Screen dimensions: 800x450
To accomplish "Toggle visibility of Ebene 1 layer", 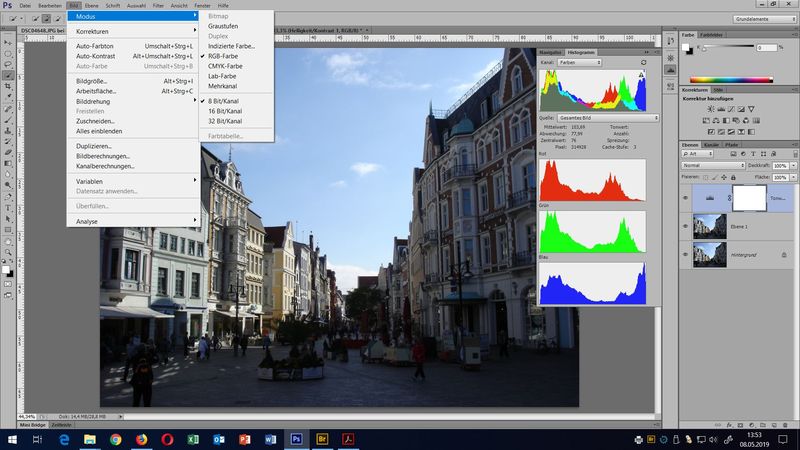I will coord(685,226).
